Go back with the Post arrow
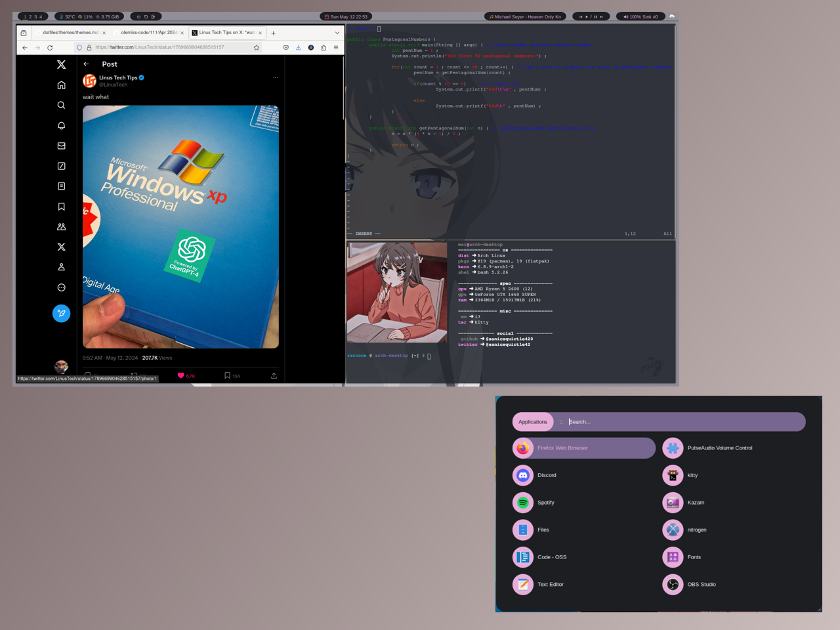 (x=86, y=64)
